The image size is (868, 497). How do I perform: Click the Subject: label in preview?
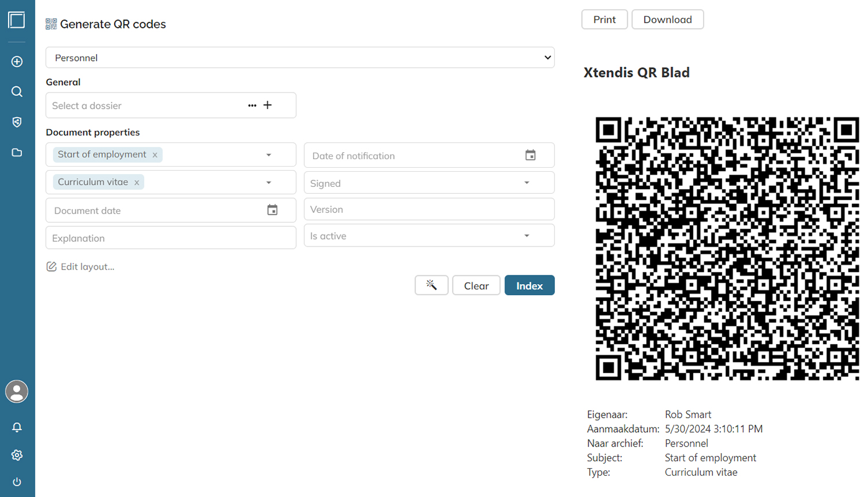[x=605, y=458]
